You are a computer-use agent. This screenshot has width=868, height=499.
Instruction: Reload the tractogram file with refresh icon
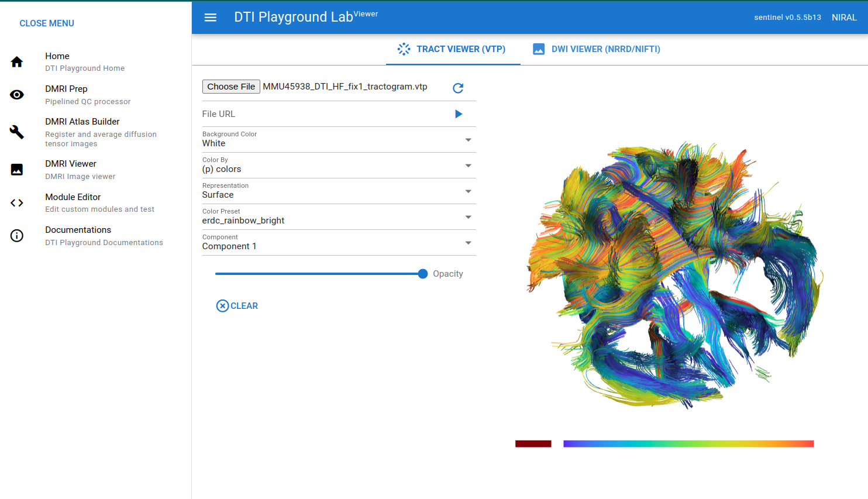[x=458, y=88]
